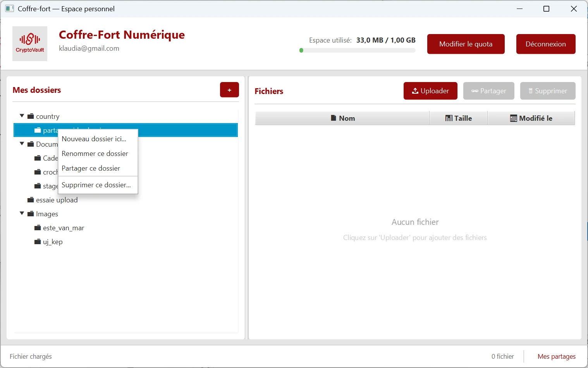Collapse the Images folder arrow
588x368 pixels.
[x=22, y=214]
